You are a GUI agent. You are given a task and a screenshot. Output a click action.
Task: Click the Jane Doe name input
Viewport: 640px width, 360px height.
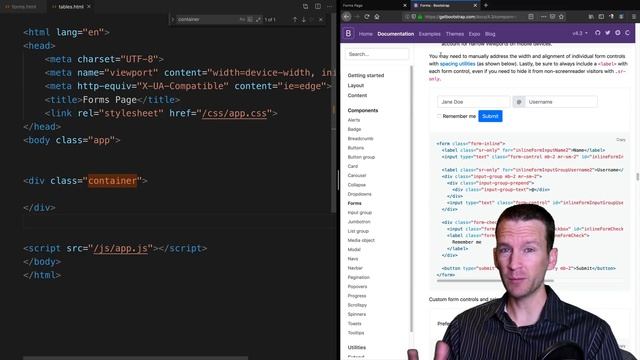(x=473, y=102)
